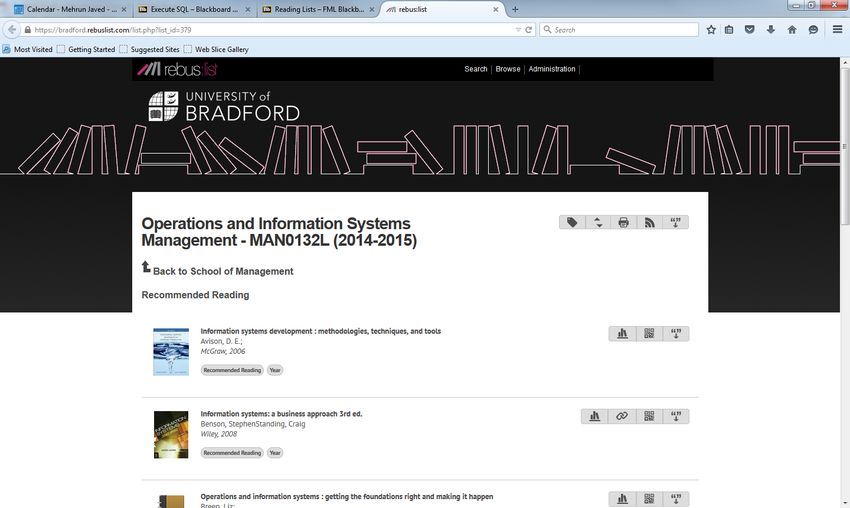Viewport: 850px width, 508px height.
Task: Select the rebus:list tab
Action: (x=443, y=9)
